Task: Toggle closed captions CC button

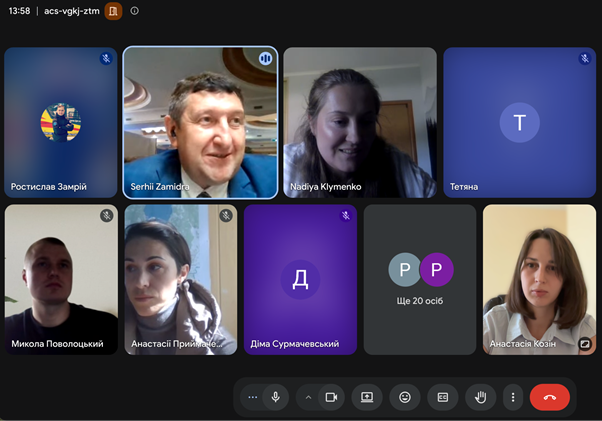Action: [x=443, y=397]
